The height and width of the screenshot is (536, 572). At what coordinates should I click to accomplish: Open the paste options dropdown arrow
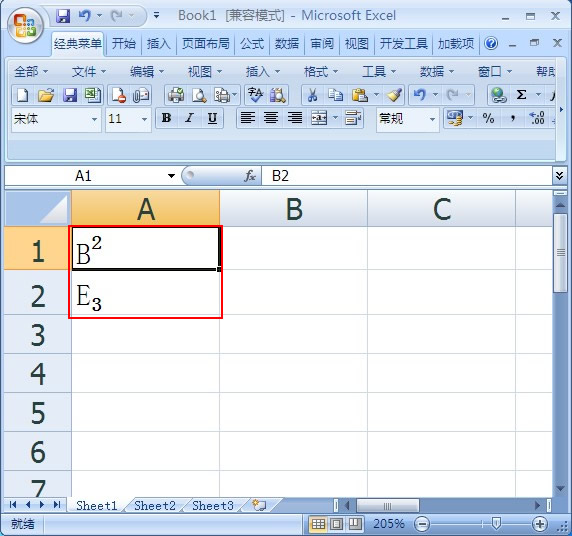tap(376, 95)
